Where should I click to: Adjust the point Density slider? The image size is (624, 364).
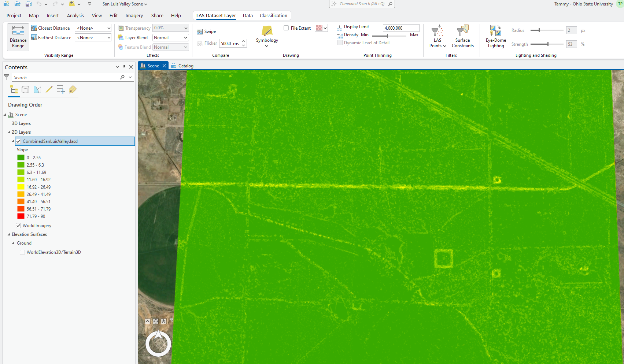pyautogui.click(x=387, y=36)
